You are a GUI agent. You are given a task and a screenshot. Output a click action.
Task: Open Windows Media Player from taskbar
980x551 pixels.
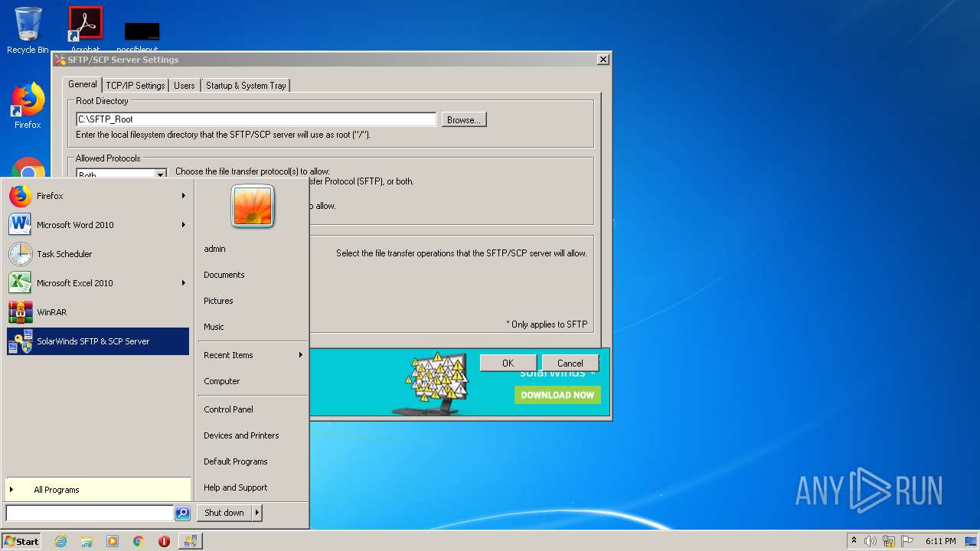(x=113, y=541)
